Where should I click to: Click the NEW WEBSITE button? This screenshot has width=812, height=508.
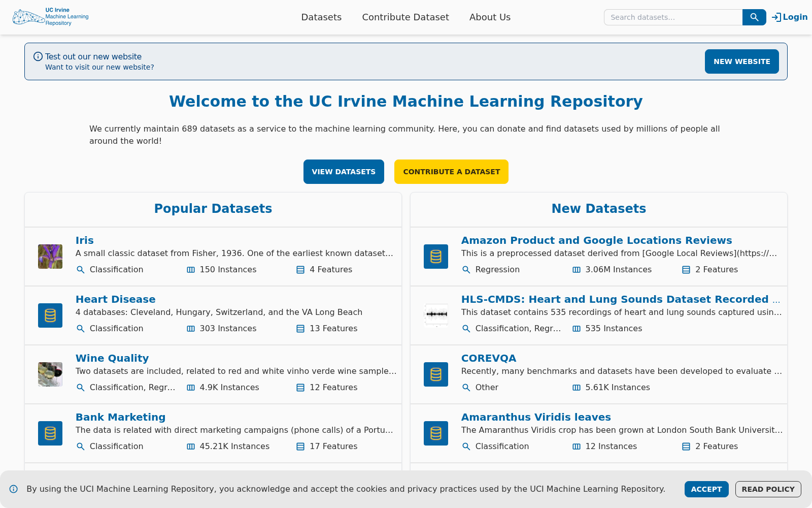tap(741, 61)
